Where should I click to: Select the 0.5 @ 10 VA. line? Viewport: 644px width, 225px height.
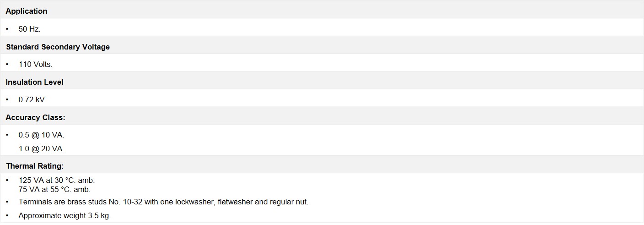42,135
